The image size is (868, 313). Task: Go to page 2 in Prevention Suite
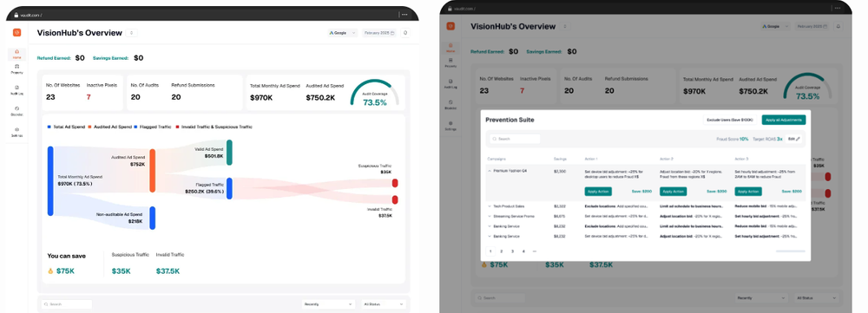coord(502,251)
